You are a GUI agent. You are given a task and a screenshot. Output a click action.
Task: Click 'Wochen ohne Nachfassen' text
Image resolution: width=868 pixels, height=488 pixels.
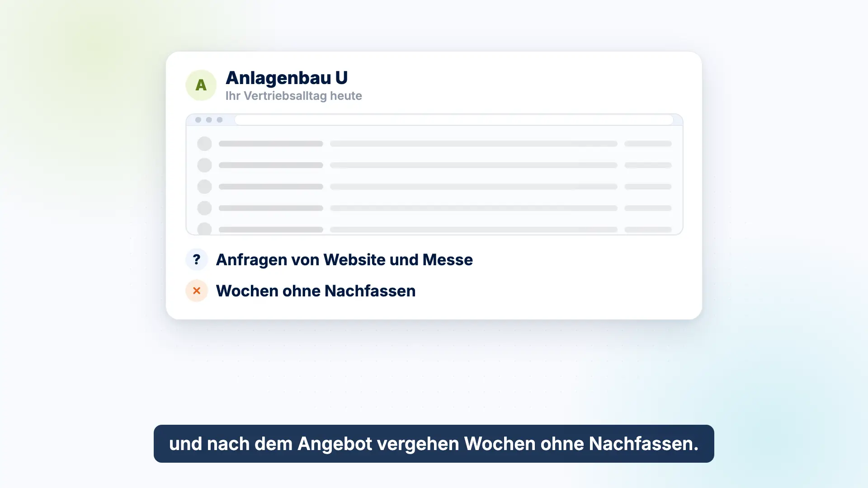[316, 291]
